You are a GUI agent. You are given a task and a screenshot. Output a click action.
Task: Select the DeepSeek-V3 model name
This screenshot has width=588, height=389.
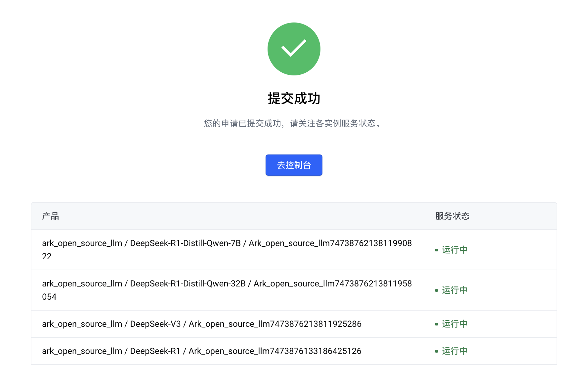tap(155, 324)
